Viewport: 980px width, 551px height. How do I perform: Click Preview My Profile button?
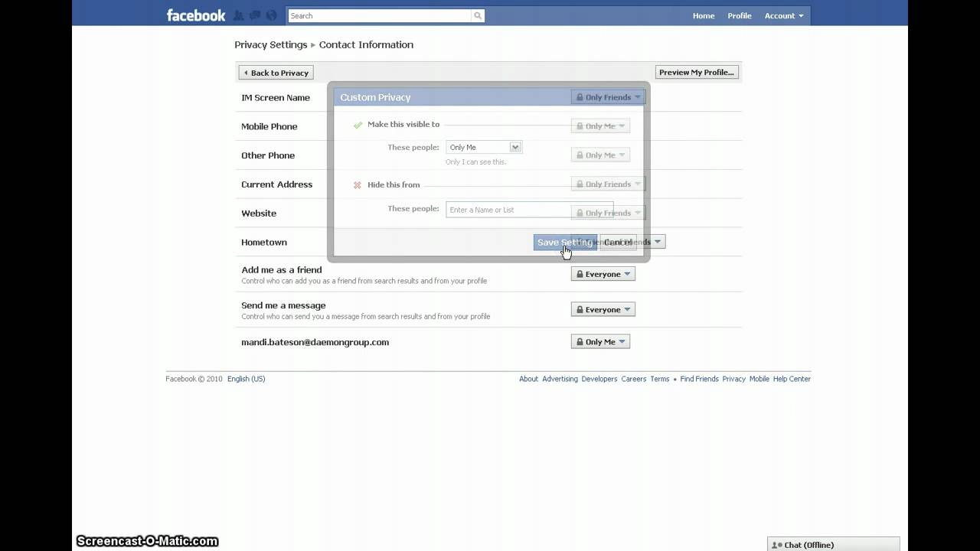tap(697, 72)
